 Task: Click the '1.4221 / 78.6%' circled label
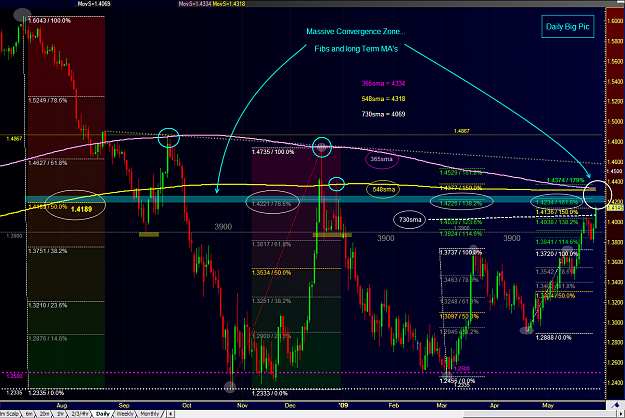coord(271,204)
